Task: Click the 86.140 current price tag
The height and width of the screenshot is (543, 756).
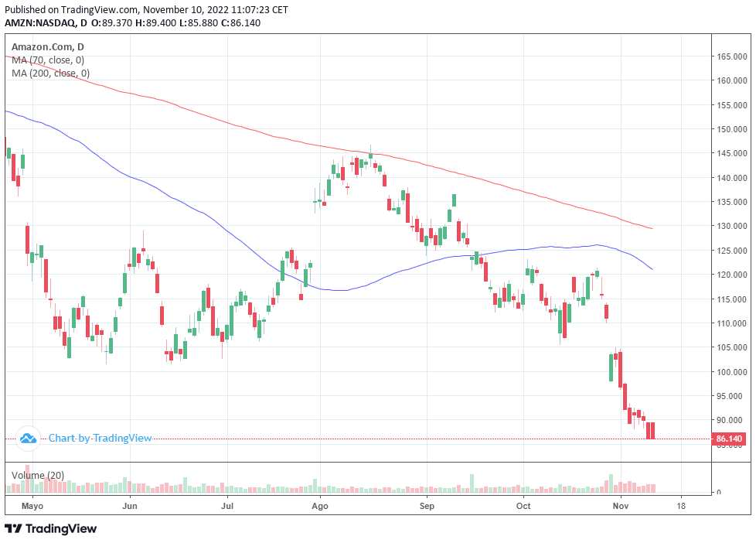Action: pos(729,439)
